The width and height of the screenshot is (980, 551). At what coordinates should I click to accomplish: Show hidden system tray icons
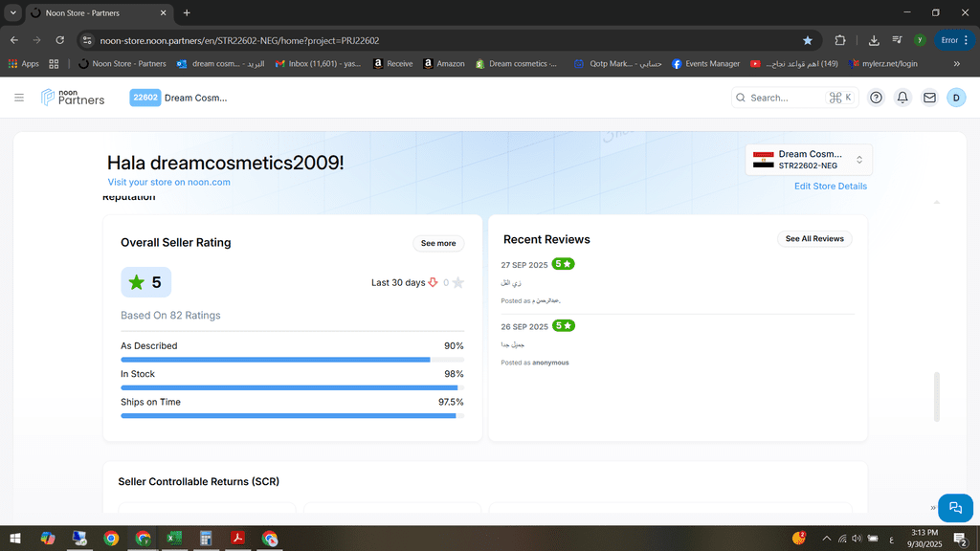pos(827,539)
